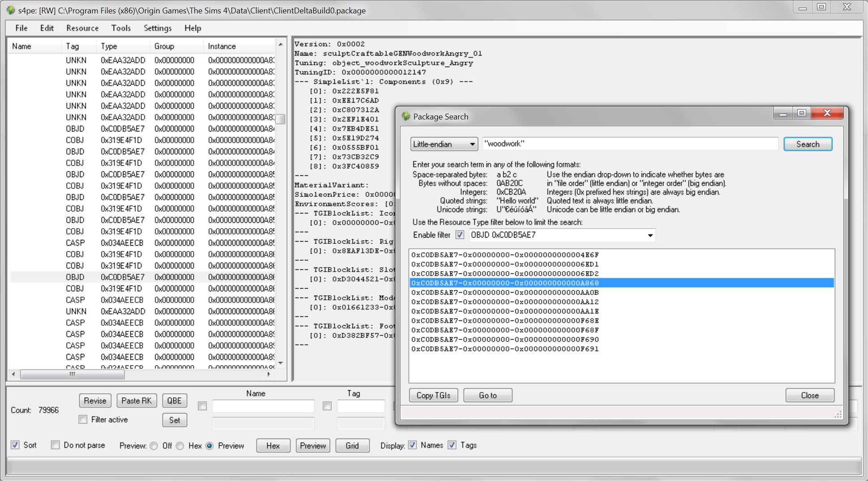Click the s4pe app icon in title bar

[x=11, y=10]
